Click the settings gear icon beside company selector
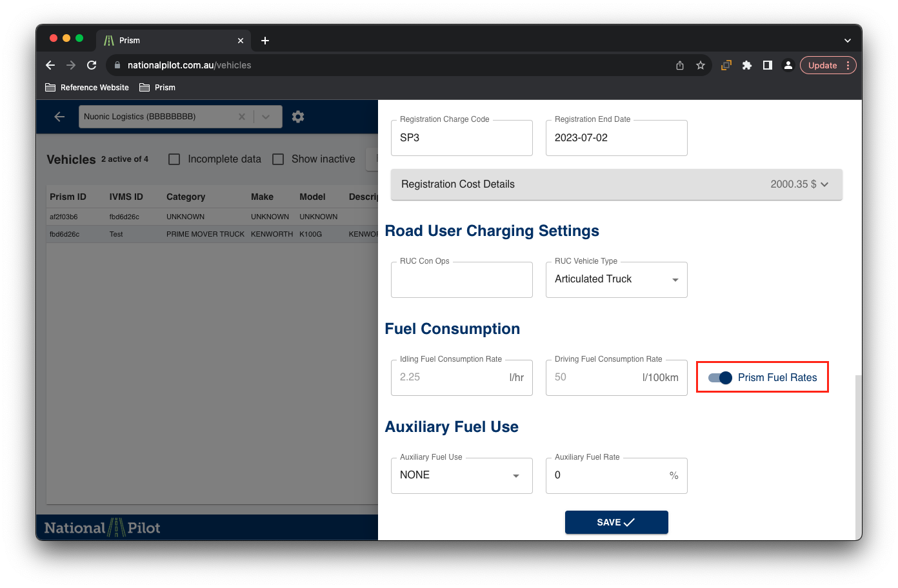Screen dimensions: 898x588 [297, 117]
